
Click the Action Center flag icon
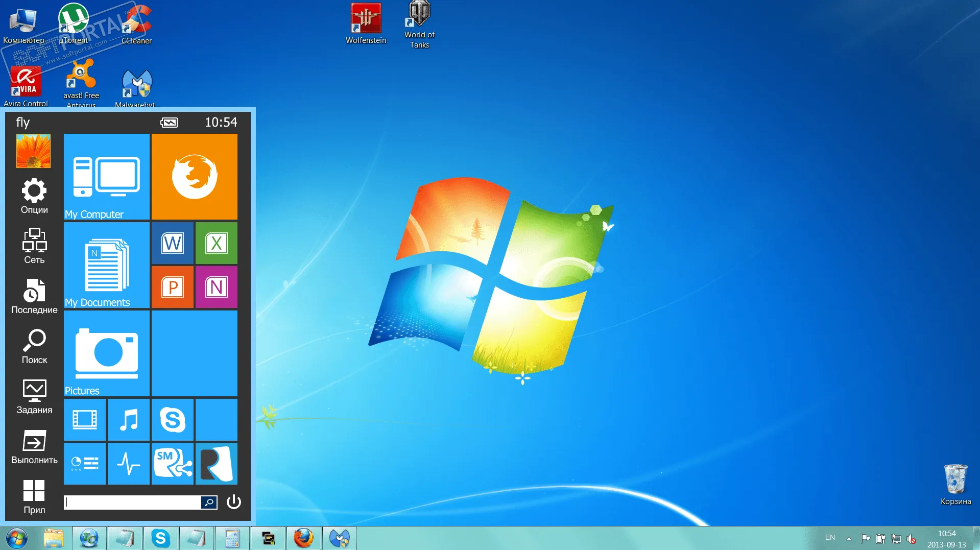(x=866, y=538)
